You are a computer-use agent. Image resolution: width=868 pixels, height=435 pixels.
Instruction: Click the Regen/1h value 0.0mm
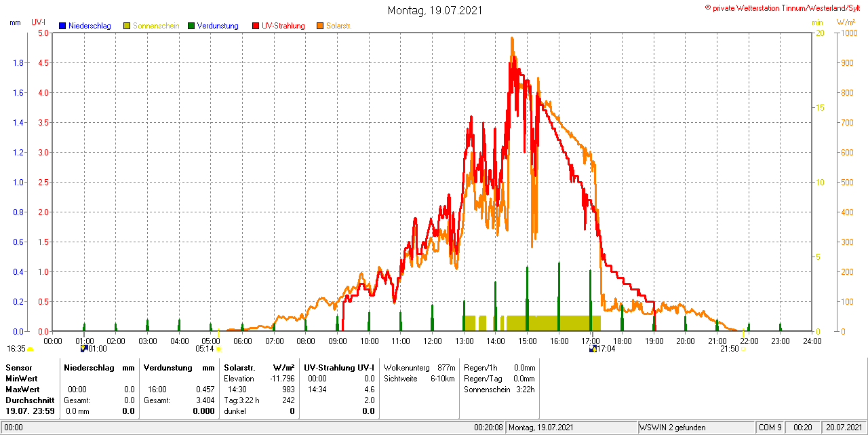524,367
